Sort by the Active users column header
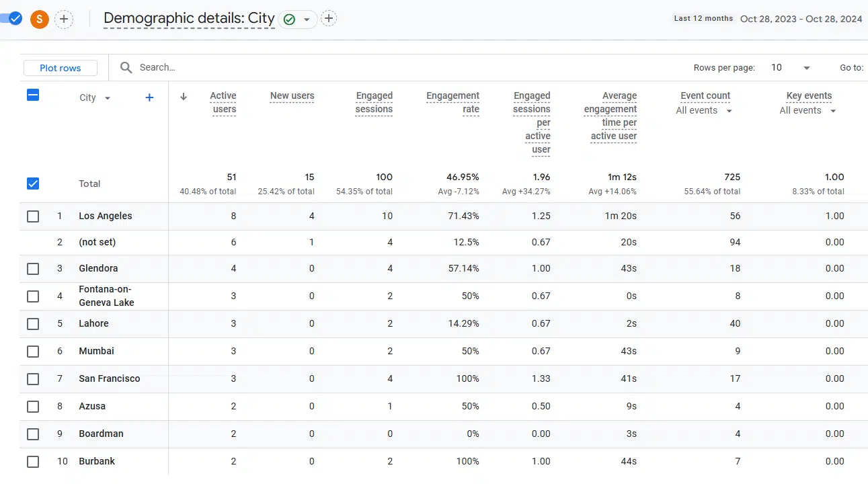 [x=223, y=102]
